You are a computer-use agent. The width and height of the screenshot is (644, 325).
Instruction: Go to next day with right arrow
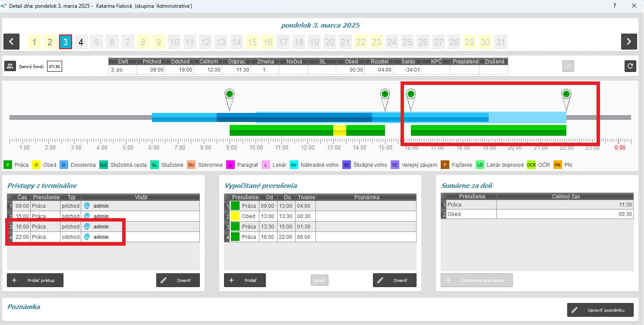(629, 42)
